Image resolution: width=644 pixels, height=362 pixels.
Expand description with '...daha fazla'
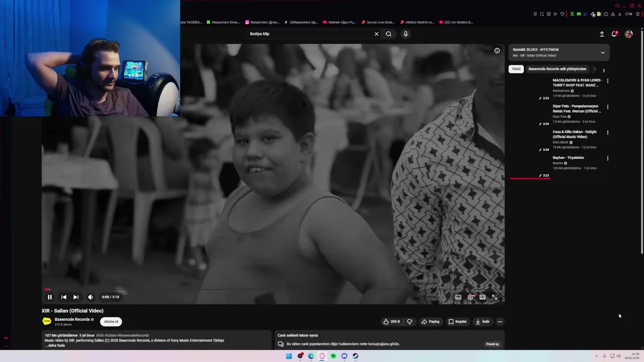[x=55, y=345]
